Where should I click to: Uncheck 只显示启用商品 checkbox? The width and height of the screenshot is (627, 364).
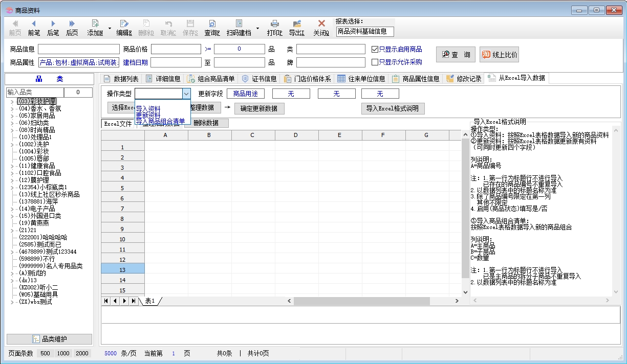click(x=375, y=50)
